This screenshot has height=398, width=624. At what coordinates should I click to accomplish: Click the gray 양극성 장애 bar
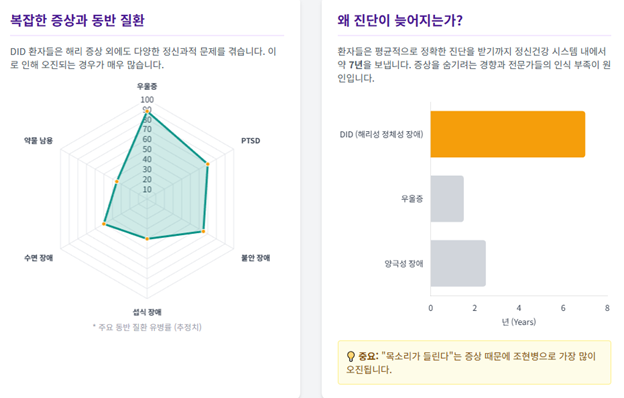coord(458,263)
